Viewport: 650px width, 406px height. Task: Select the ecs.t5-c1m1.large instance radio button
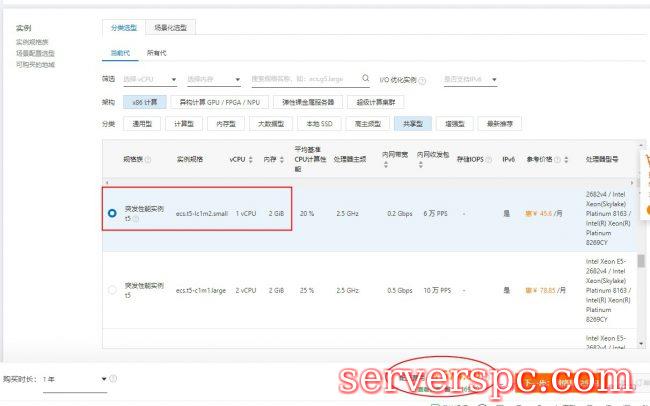point(111,290)
